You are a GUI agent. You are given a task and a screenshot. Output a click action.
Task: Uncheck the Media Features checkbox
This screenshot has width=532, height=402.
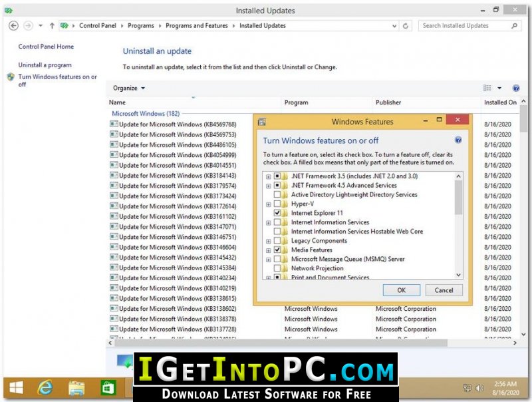277,250
